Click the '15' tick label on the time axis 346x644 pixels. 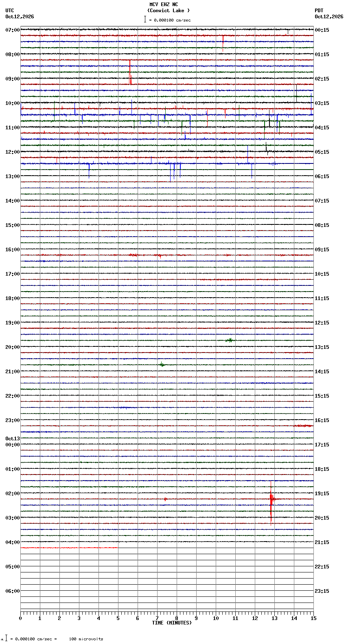[x=313, y=618]
